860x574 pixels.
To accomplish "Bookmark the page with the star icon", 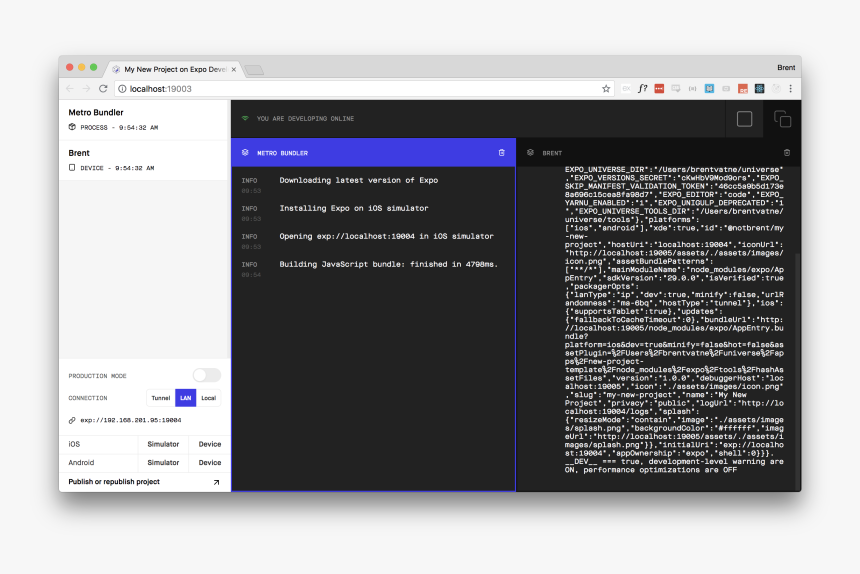I will click(606, 89).
